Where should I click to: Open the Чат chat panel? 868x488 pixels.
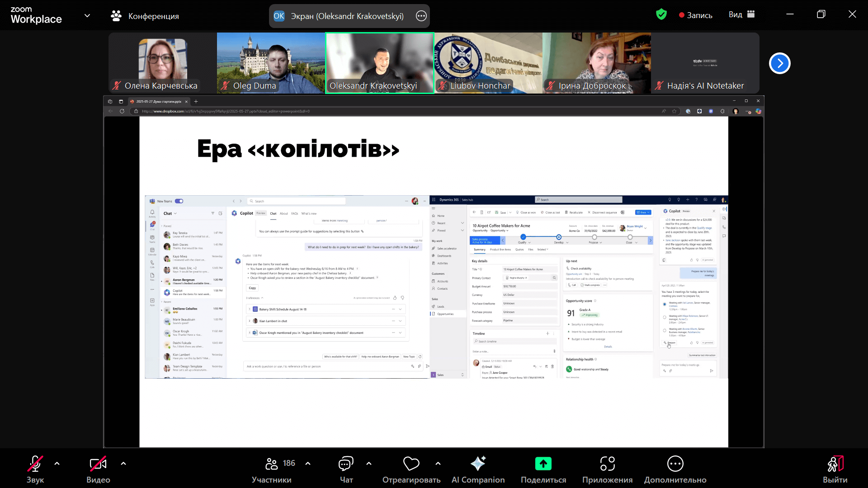(346, 469)
